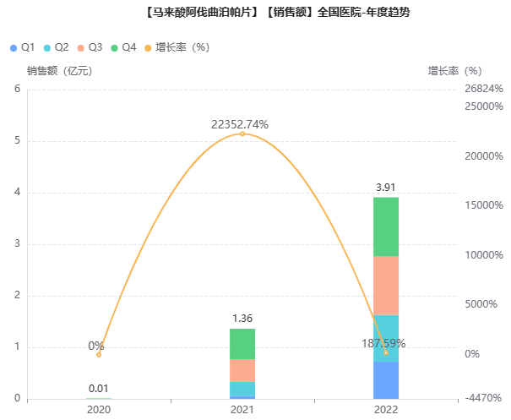This screenshot has width=511, height=420.
Task: Toggle the Q3 legend item
Action: pyautogui.click(x=90, y=46)
